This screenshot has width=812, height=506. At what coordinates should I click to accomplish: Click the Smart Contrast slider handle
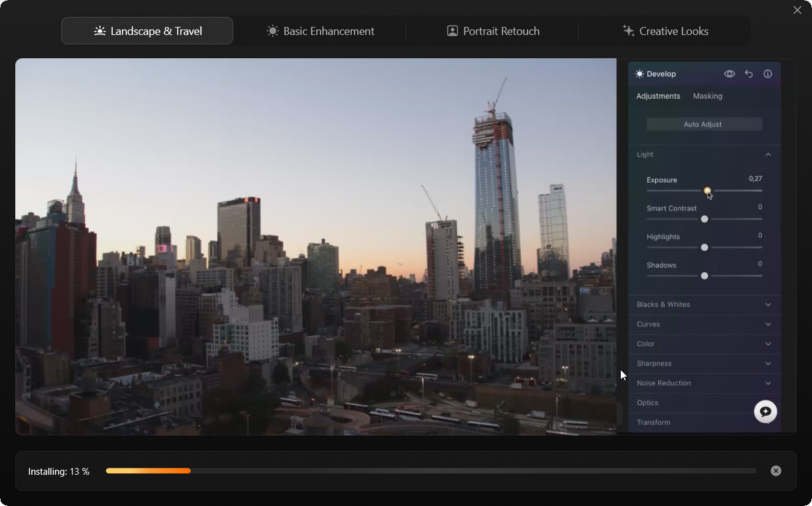[704, 219]
